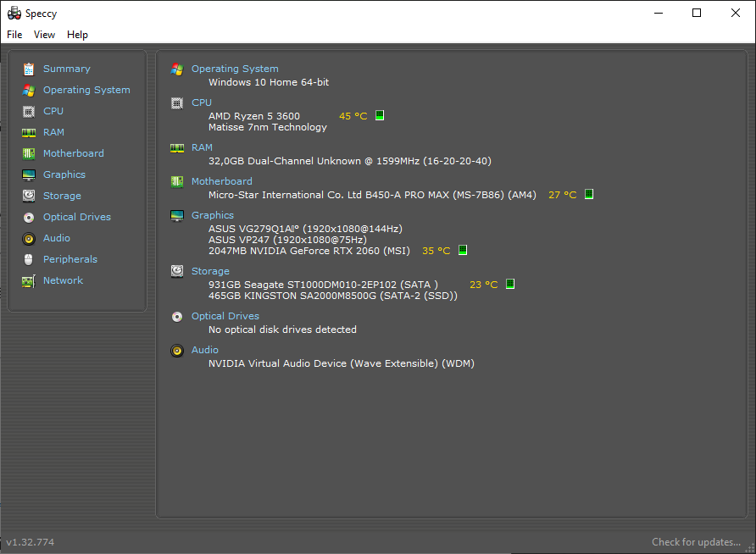
Task: Click the Network icon in sidebar
Action: click(29, 280)
